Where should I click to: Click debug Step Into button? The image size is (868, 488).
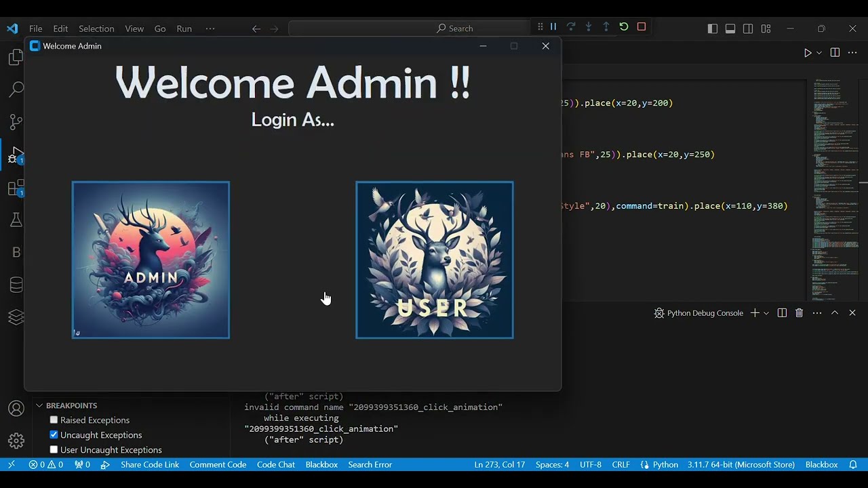tap(589, 27)
